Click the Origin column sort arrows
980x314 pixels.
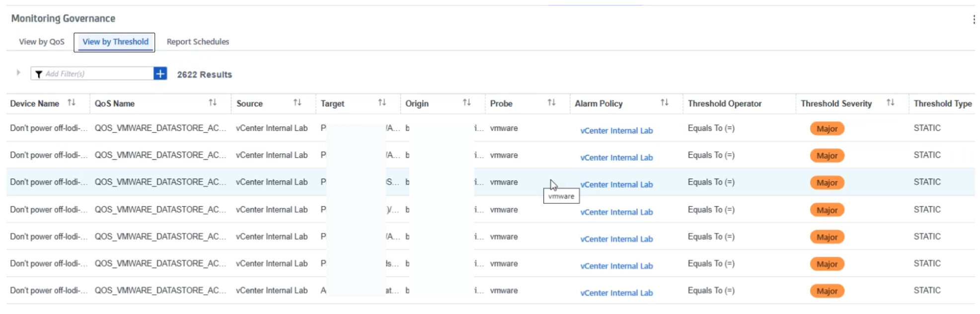pyautogui.click(x=466, y=103)
